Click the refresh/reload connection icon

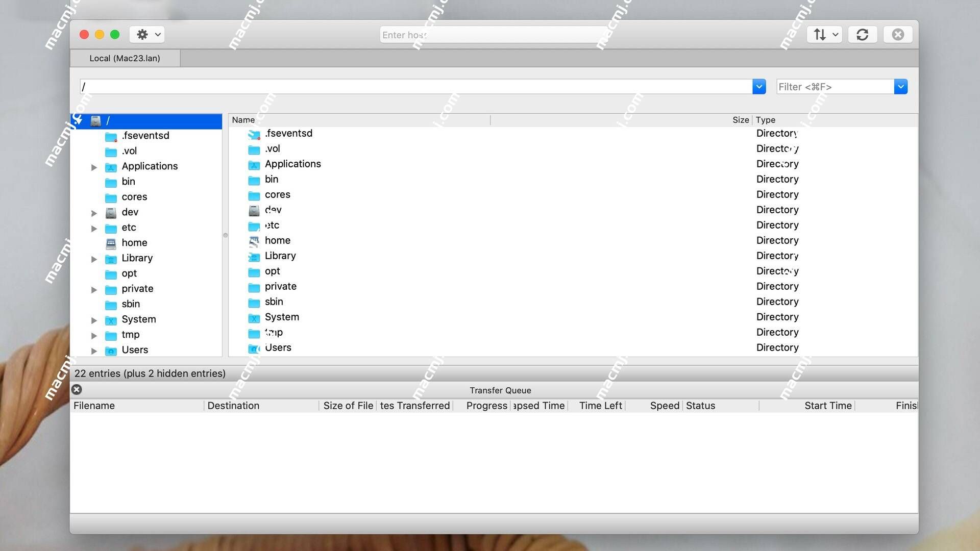coord(862,34)
